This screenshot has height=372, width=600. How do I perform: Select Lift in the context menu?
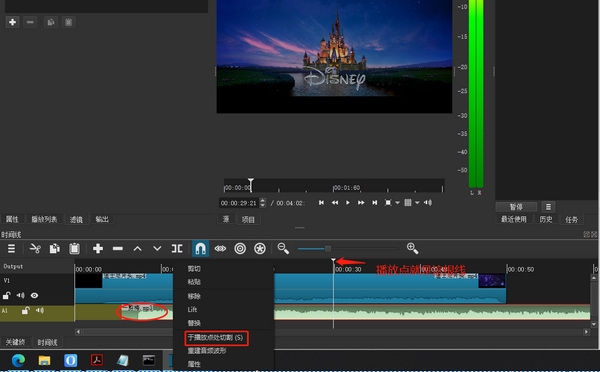(192, 309)
